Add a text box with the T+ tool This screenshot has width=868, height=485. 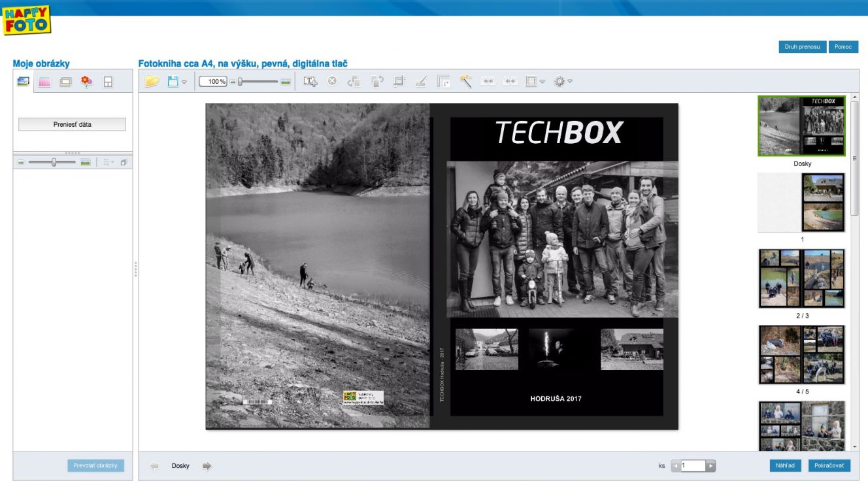tap(310, 82)
